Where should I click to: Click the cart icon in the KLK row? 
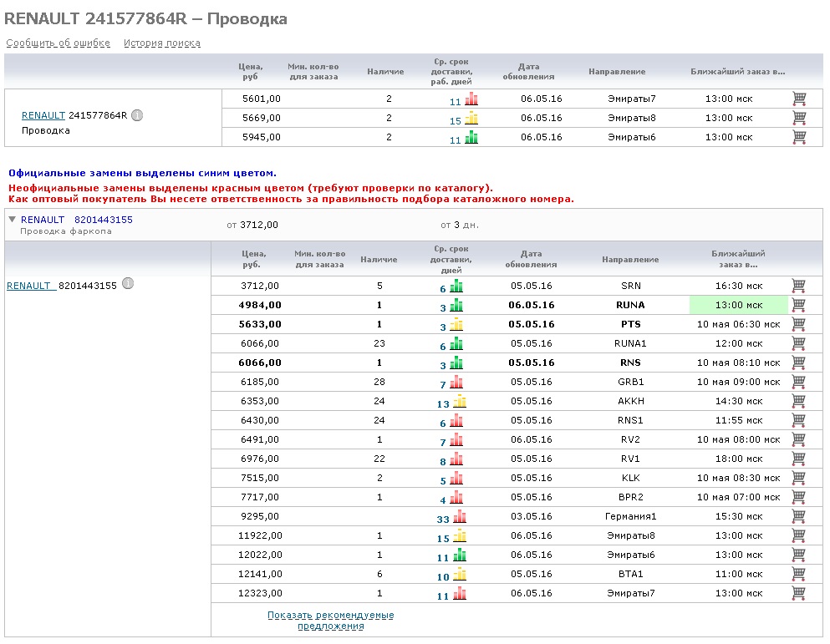click(x=799, y=478)
